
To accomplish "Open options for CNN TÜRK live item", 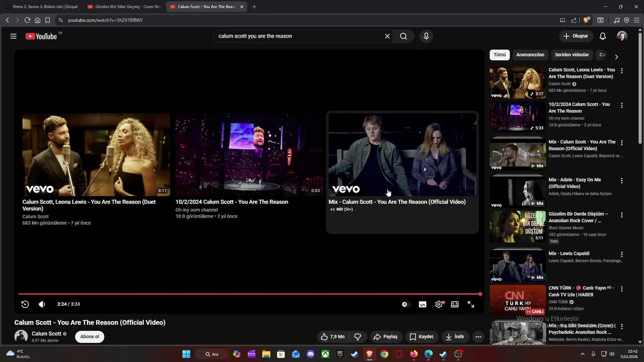I will [x=622, y=290].
